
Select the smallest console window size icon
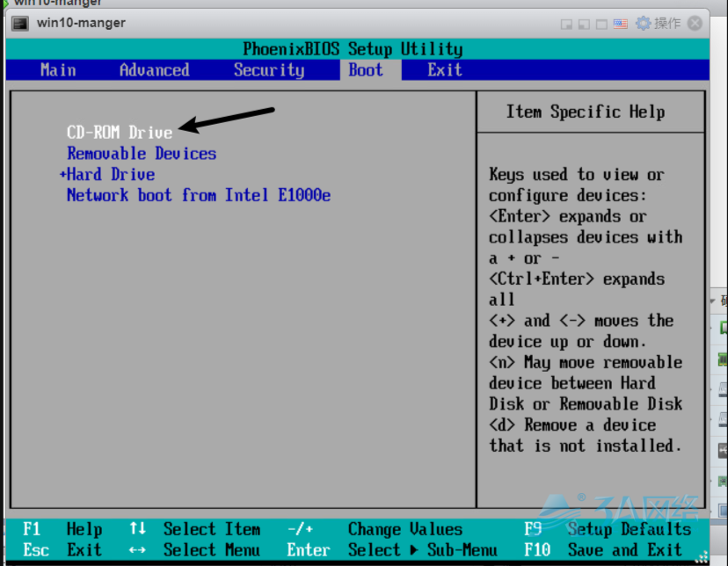click(x=566, y=24)
